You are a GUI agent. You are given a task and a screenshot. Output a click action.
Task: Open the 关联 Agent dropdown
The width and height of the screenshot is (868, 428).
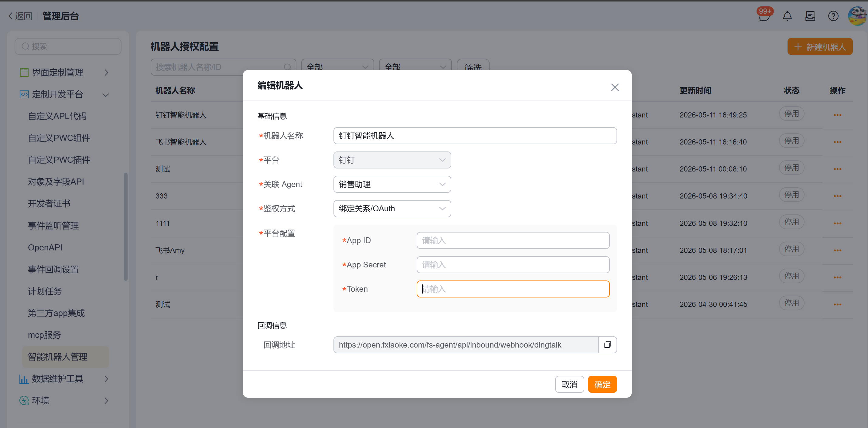tap(392, 184)
